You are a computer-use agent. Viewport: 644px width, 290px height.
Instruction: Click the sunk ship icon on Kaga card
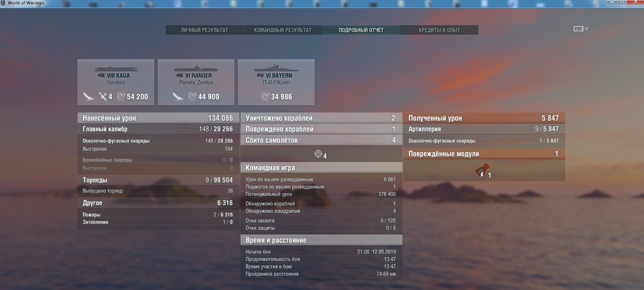coord(88,96)
